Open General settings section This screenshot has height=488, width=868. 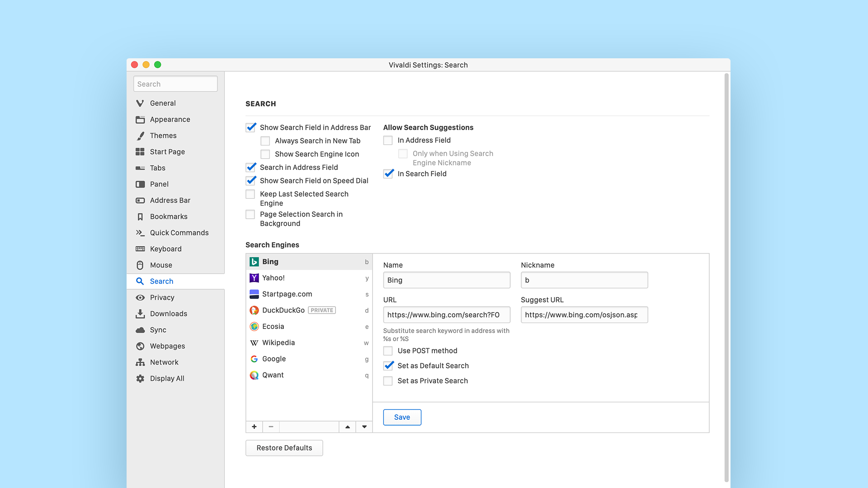(x=163, y=103)
